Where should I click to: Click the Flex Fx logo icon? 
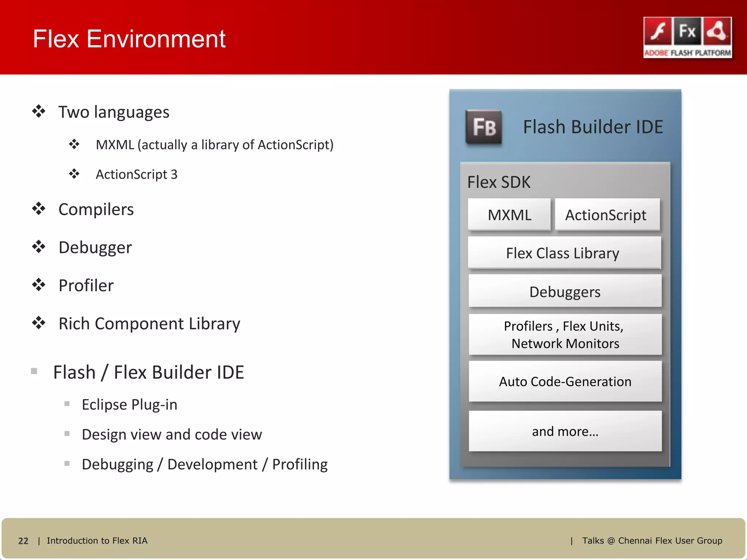coord(687,32)
